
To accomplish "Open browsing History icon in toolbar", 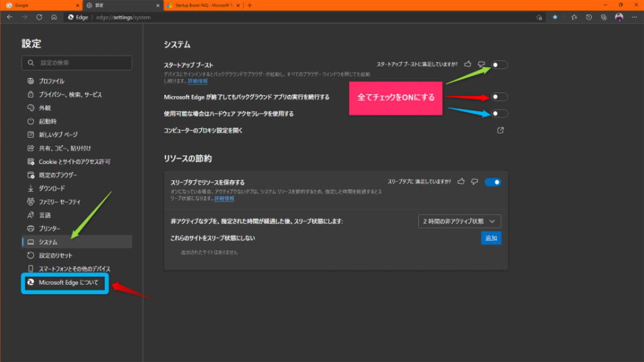I will pyautogui.click(x=588, y=17).
